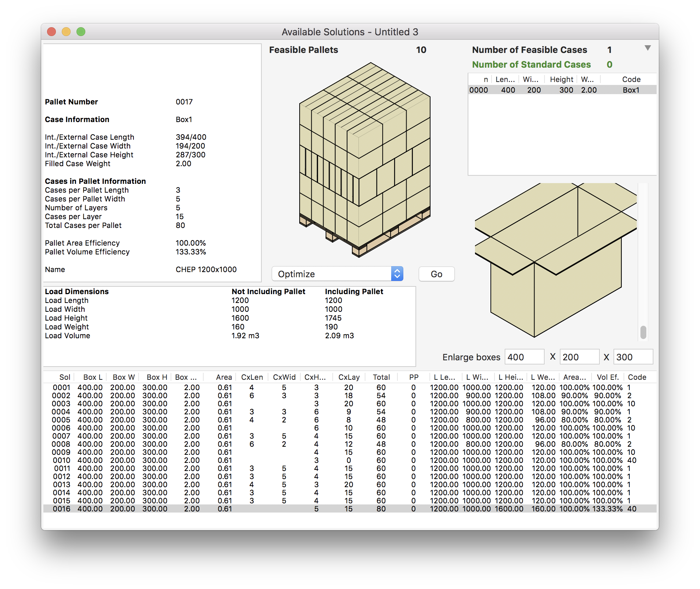The height and width of the screenshot is (589, 700).
Task: Click the scrollbar thumb beside box preview
Action: click(643, 332)
